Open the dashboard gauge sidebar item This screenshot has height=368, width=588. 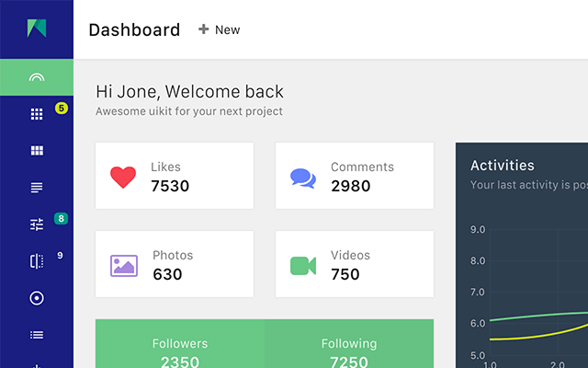click(x=37, y=78)
